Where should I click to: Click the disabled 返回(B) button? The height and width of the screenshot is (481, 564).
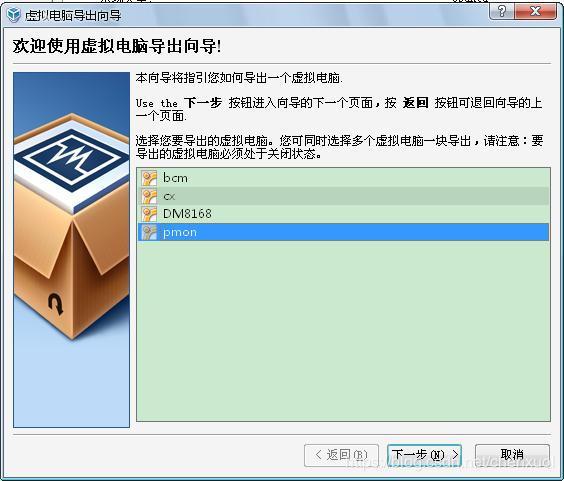click(341, 455)
